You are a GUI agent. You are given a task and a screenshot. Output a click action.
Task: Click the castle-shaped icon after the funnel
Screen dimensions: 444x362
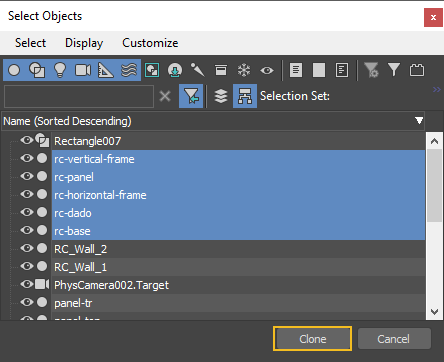click(417, 70)
